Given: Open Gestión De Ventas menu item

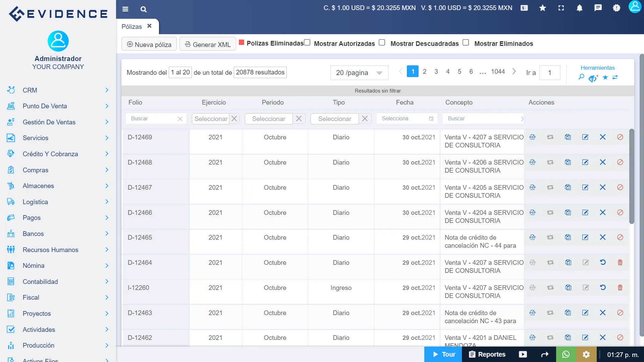Looking at the screenshot, I should coord(58,122).
